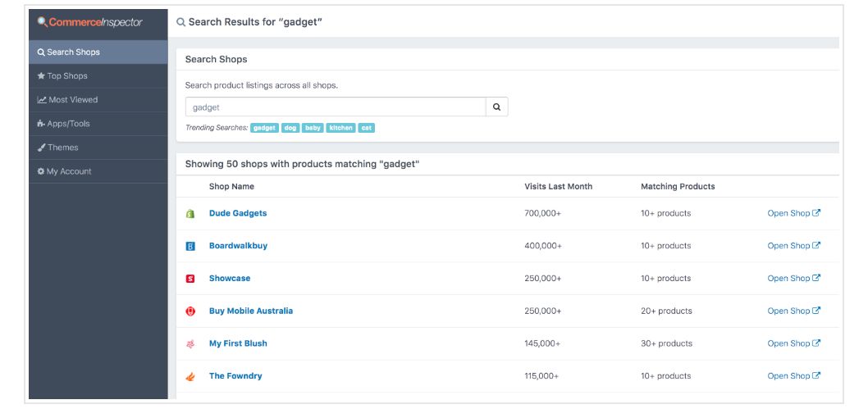Click the Buy Mobile Australia shop icon
Viewport: 868px width, 418px height.
point(190,311)
